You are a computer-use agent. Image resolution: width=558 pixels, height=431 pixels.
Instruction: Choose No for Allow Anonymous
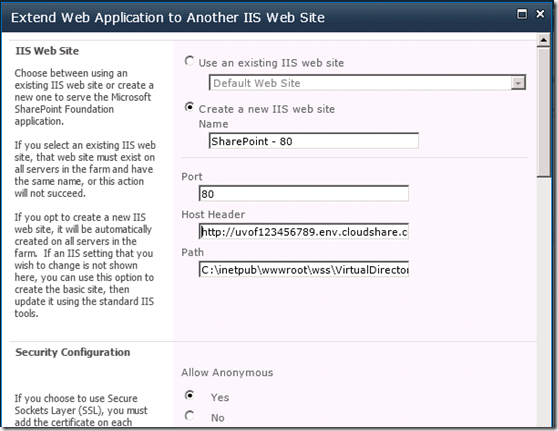click(x=189, y=415)
